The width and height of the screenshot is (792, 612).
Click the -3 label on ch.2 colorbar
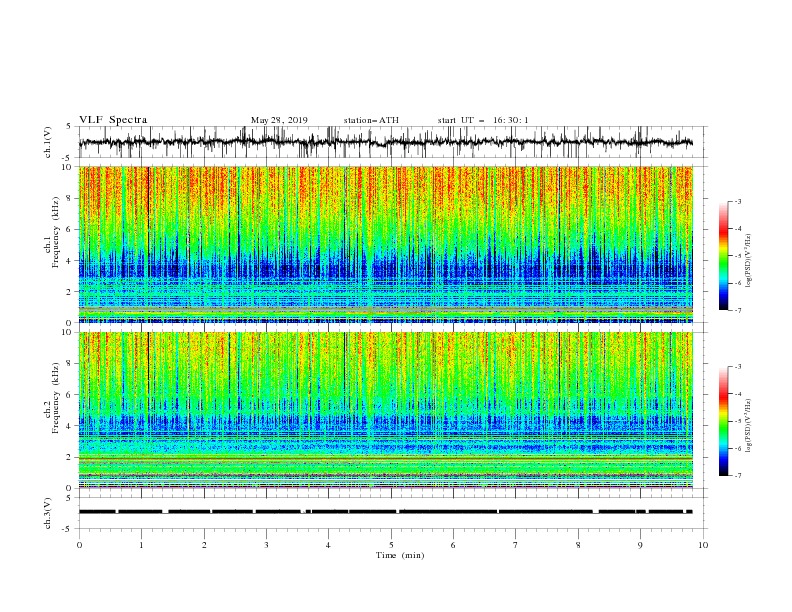738,367
